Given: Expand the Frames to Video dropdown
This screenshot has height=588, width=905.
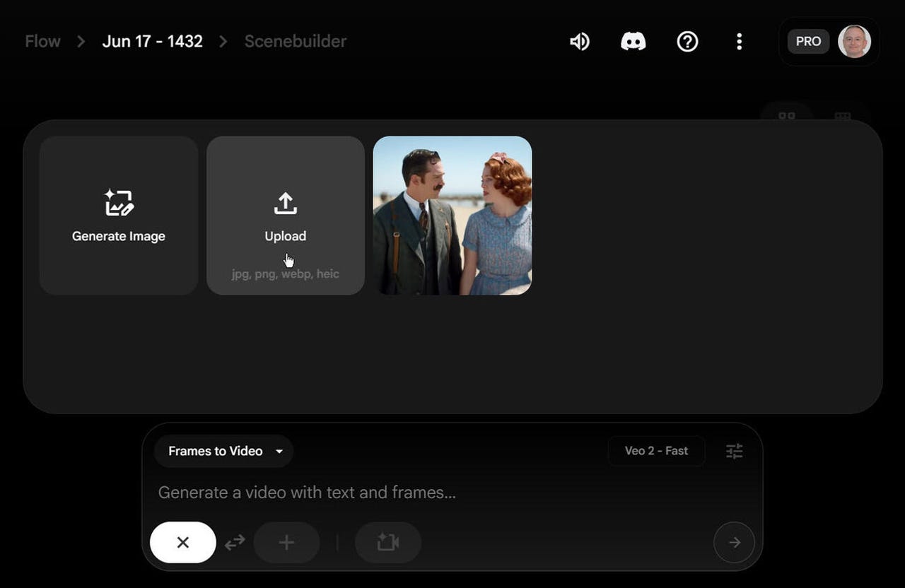Looking at the screenshot, I should 223,451.
